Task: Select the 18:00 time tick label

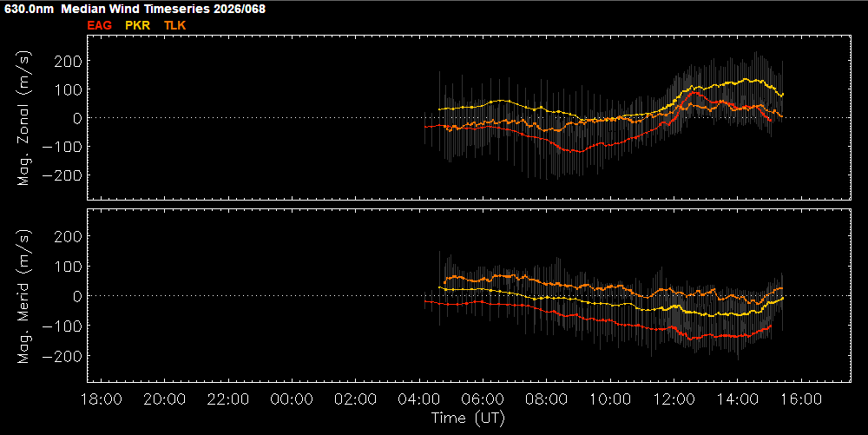Action: coord(100,399)
